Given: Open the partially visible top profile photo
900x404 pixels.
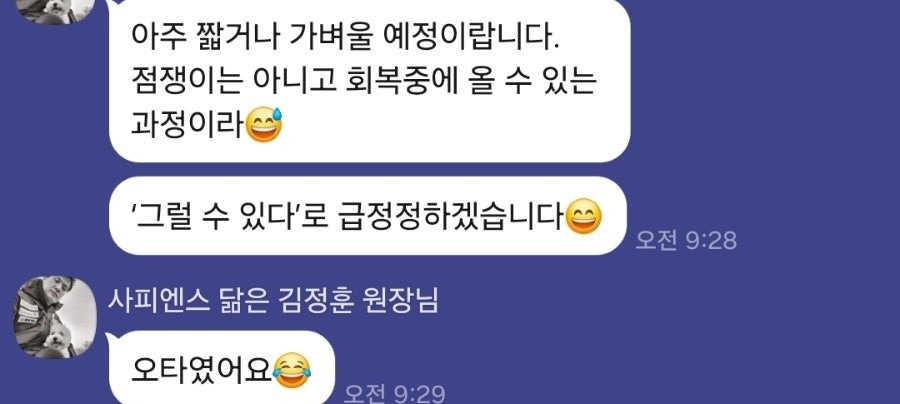Looking at the screenshot, I should [x=55, y=11].
